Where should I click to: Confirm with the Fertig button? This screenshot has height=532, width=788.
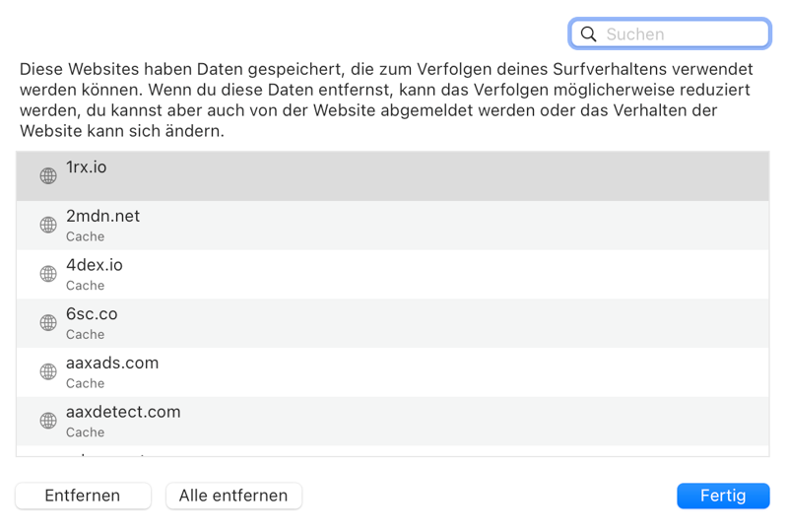coord(723,496)
